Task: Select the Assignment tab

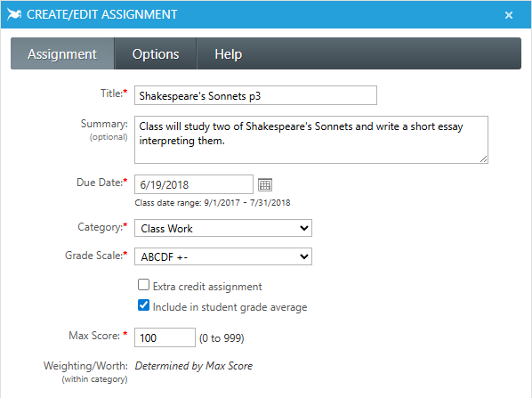Action: 62,54
